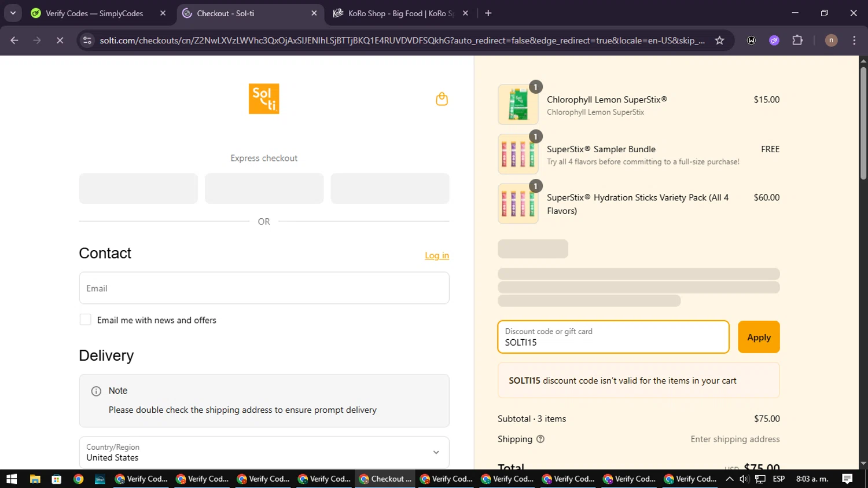This screenshot has height=488, width=868.
Task: Open the volume control in system tray
Action: pyautogui.click(x=744, y=479)
